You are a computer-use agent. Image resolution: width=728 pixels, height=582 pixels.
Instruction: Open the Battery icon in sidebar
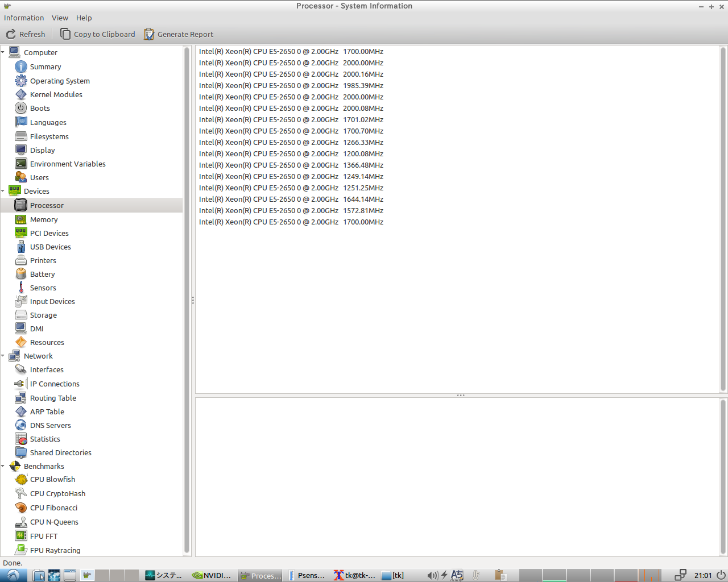click(x=21, y=274)
